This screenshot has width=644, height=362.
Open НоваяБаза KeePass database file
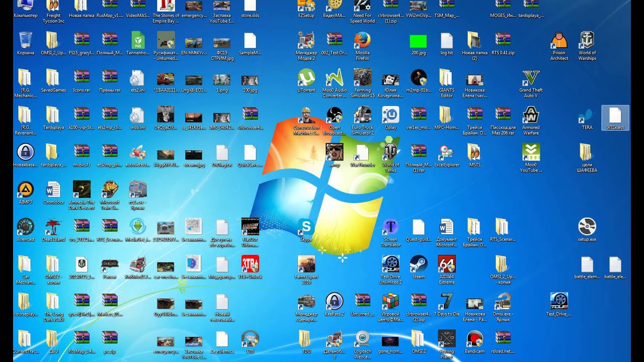26,155
